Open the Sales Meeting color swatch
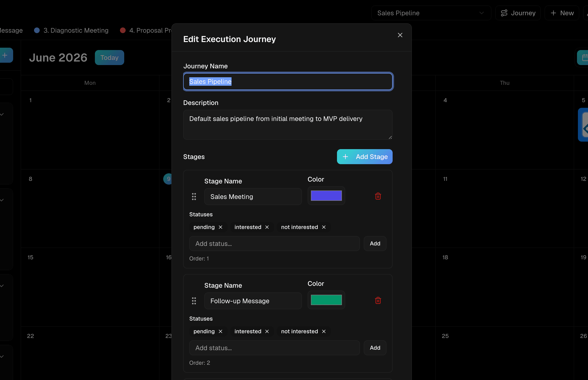Viewport: 588px width, 380px height. [x=326, y=196]
